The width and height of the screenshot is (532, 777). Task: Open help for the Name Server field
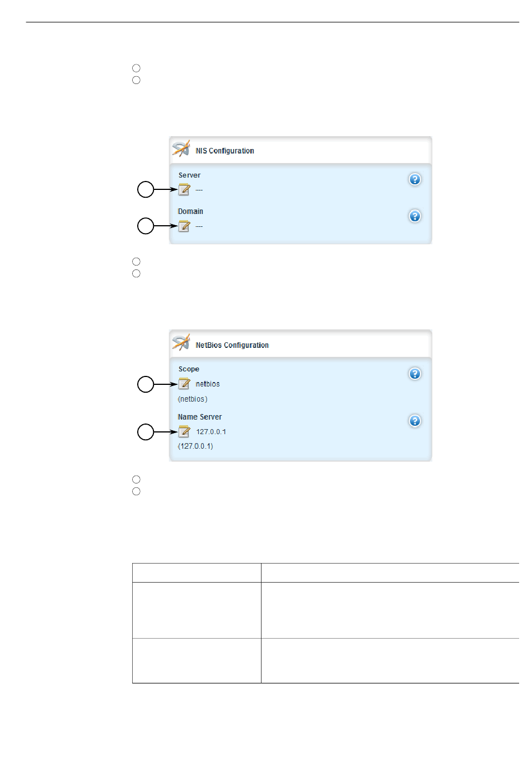pos(415,421)
